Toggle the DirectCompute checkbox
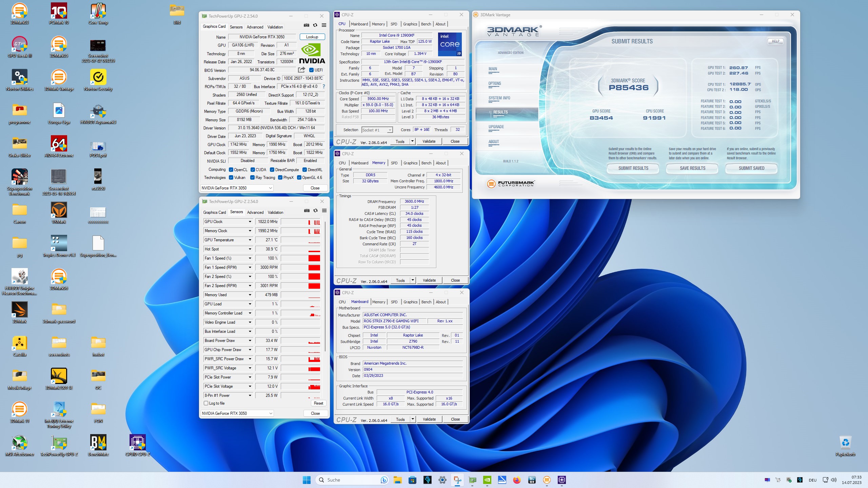Screen dimensions: 868x488 coord(272,170)
